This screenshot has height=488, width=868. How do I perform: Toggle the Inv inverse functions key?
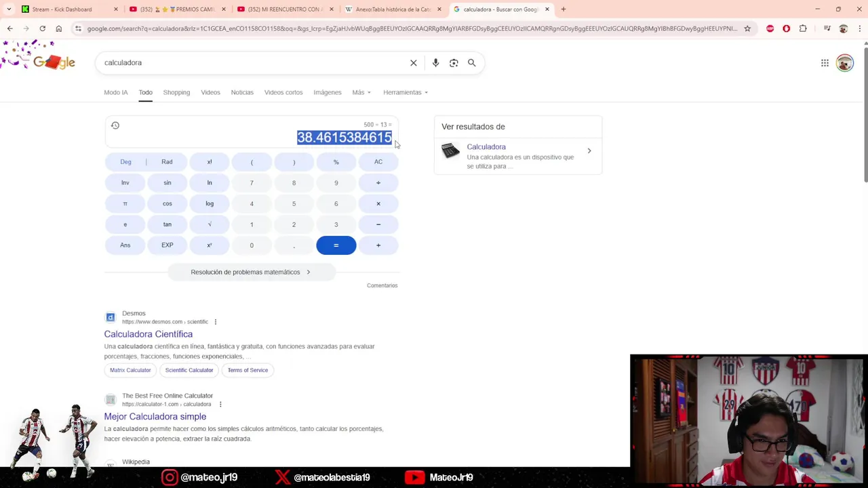125,183
